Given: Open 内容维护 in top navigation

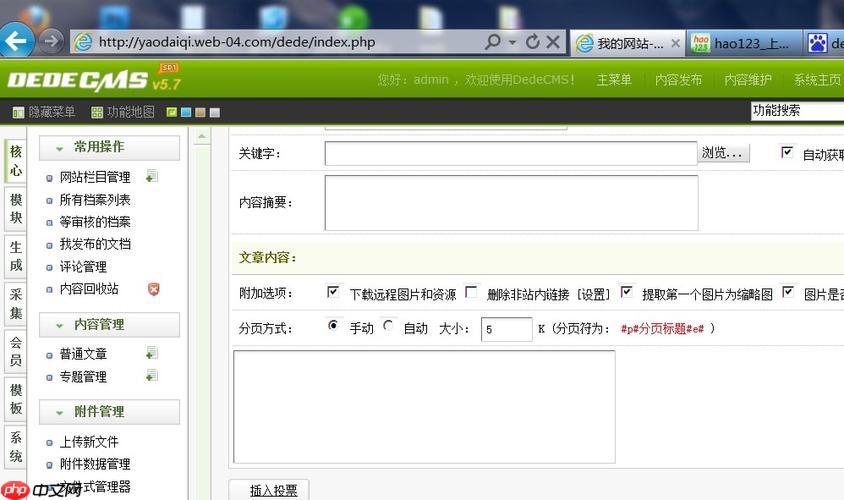Looking at the screenshot, I should point(748,80).
